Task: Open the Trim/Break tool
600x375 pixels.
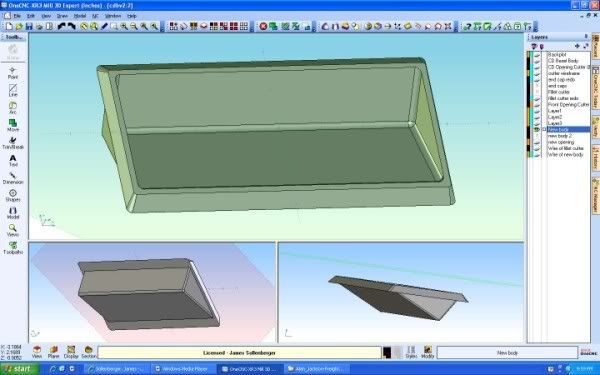Action: (13, 143)
